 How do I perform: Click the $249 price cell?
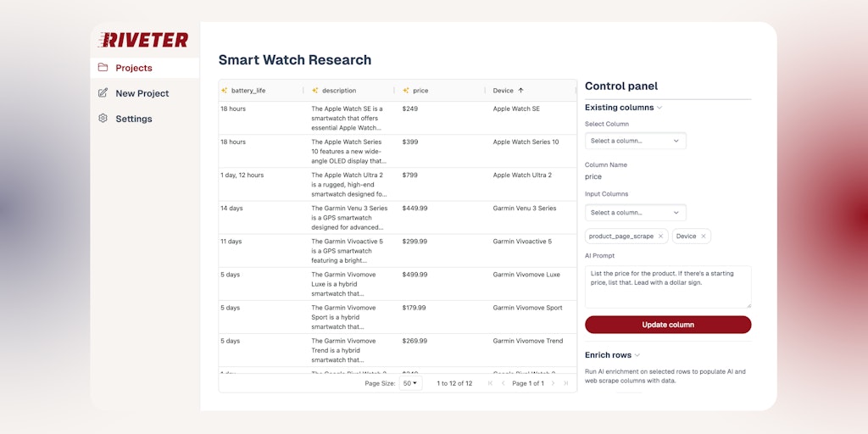click(x=410, y=109)
